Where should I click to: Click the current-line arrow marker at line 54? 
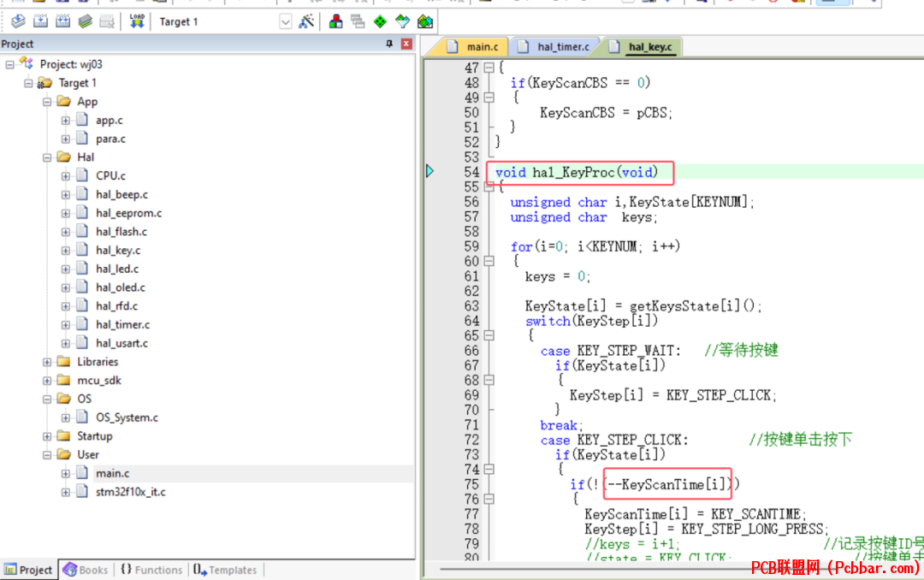pos(429,171)
